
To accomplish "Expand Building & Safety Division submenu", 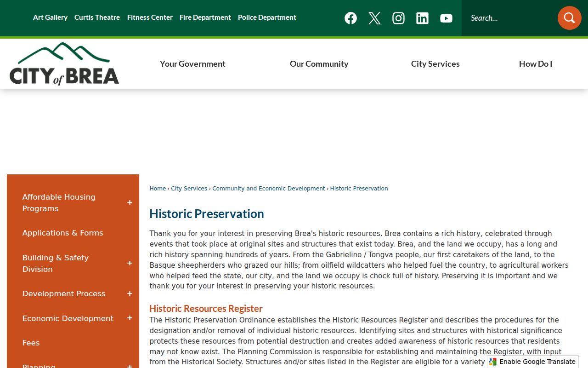I will (130, 263).
